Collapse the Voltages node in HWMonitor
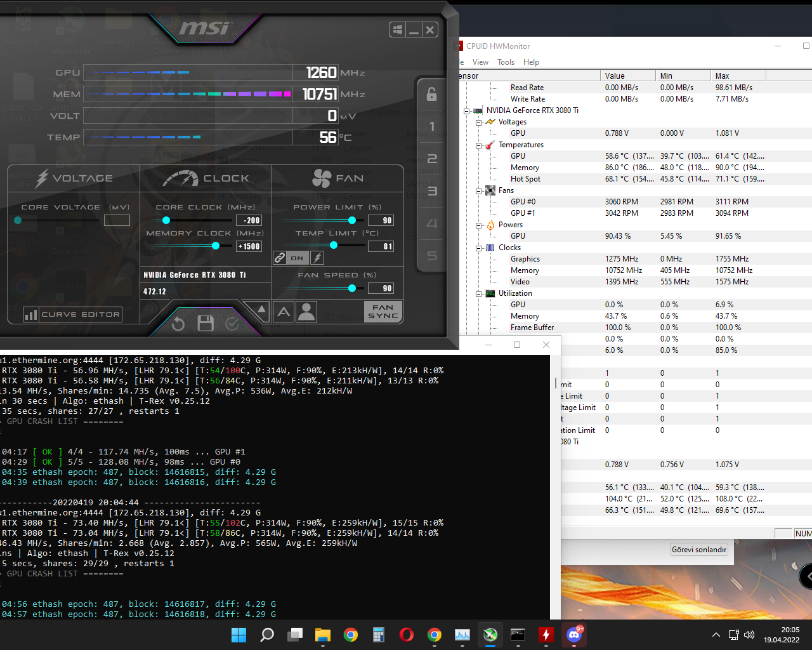Viewport: 812px width, 650px height. (478, 122)
